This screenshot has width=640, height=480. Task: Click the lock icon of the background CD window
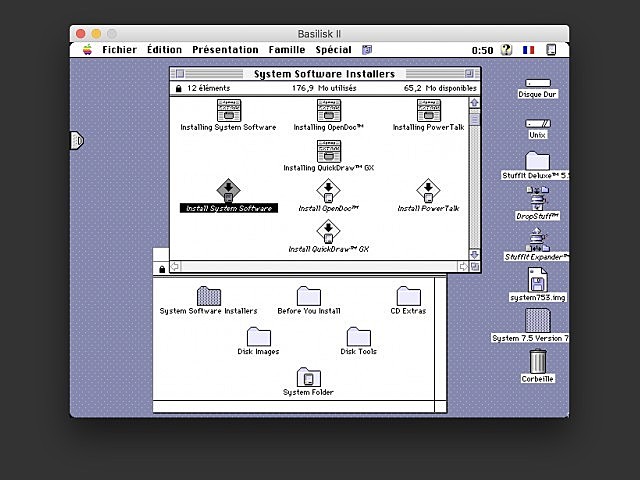pyautogui.click(x=162, y=269)
